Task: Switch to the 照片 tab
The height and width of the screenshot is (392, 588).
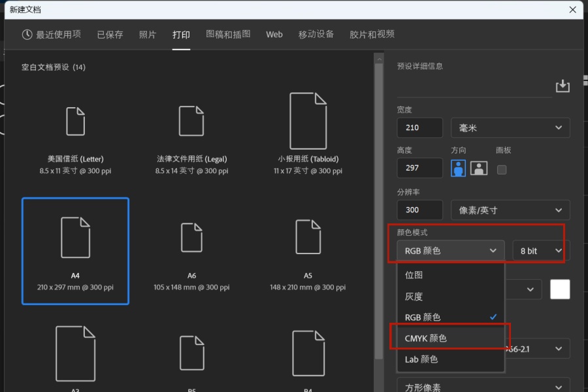Action: pyautogui.click(x=148, y=35)
